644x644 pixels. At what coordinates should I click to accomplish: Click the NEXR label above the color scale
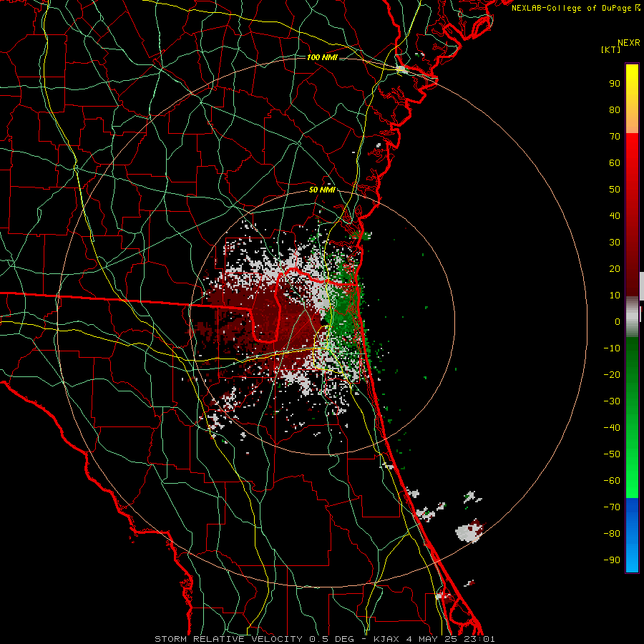[x=629, y=43]
